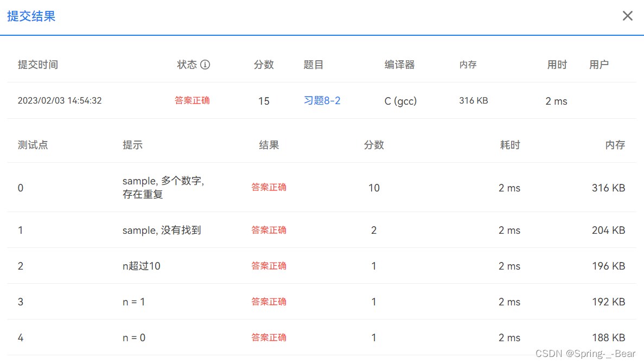Click the 结果 column header
The width and height of the screenshot is (644, 364).
click(269, 145)
